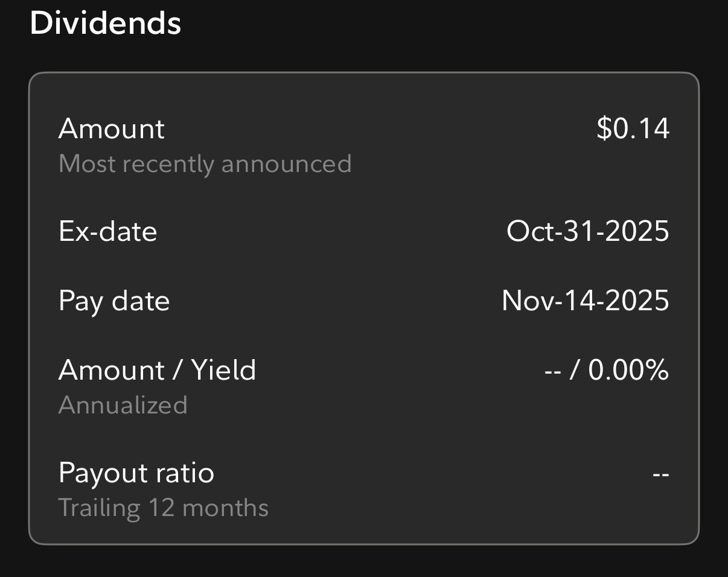The width and height of the screenshot is (728, 577).
Task: Tap the Oct-31-2025 ex-date value
Action: click(587, 231)
